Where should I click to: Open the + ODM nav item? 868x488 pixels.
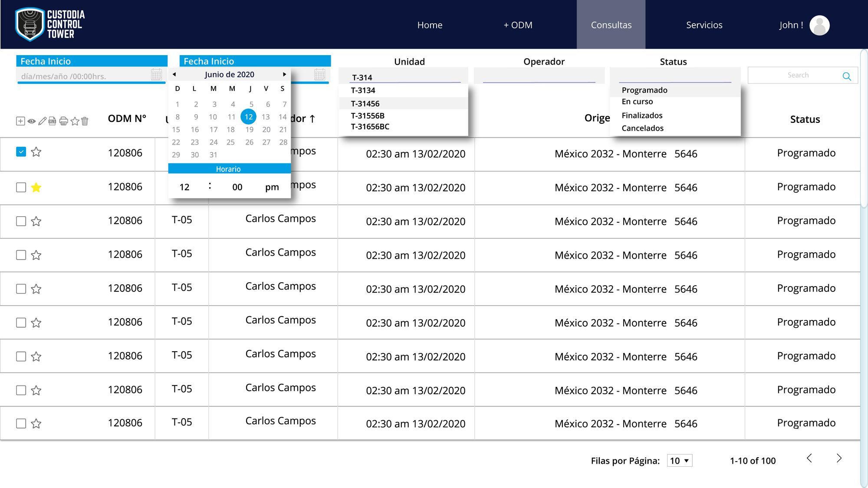pyautogui.click(x=518, y=25)
